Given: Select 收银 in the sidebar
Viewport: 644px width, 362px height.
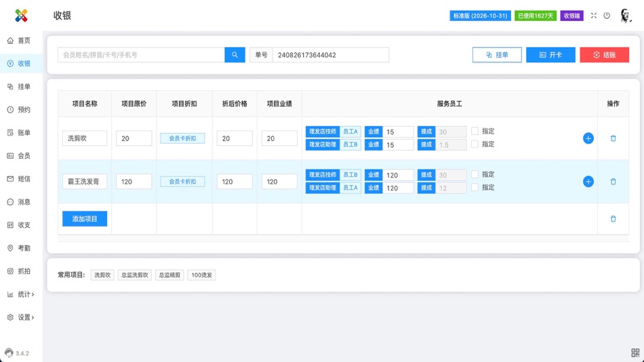Looking at the screenshot, I should (x=21, y=63).
